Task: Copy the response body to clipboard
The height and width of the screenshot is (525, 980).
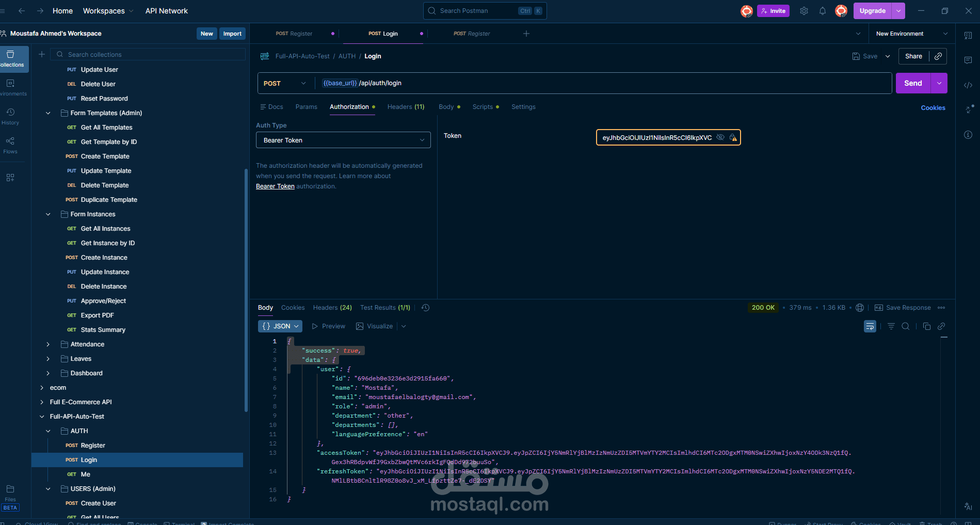Action: coord(927,326)
